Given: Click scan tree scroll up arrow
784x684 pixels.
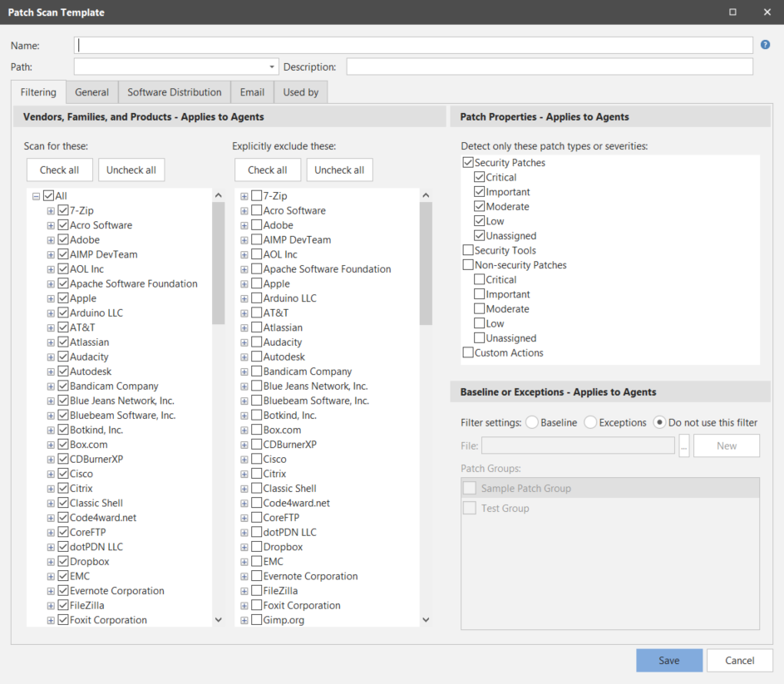Looking at the screenshot, I should tap(219, 195).
